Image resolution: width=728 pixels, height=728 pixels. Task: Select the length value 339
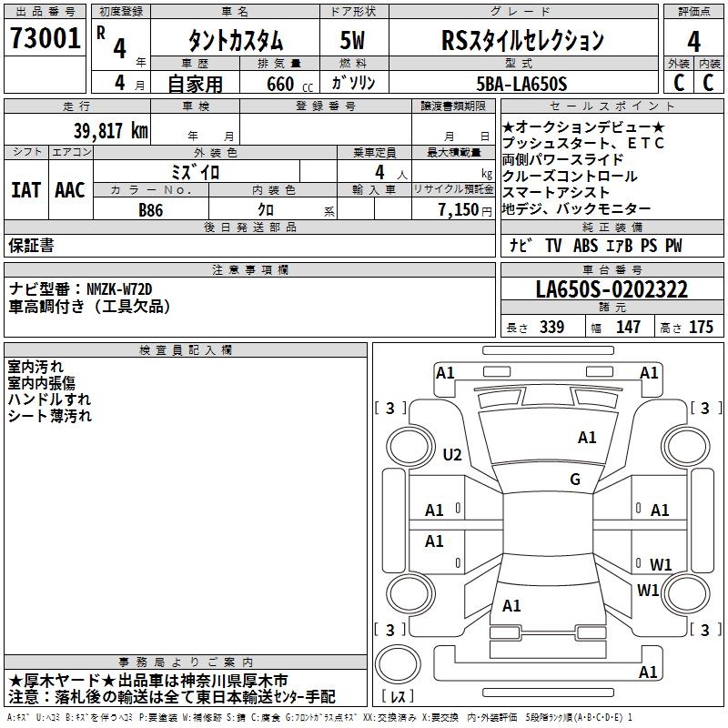point(552,328)
